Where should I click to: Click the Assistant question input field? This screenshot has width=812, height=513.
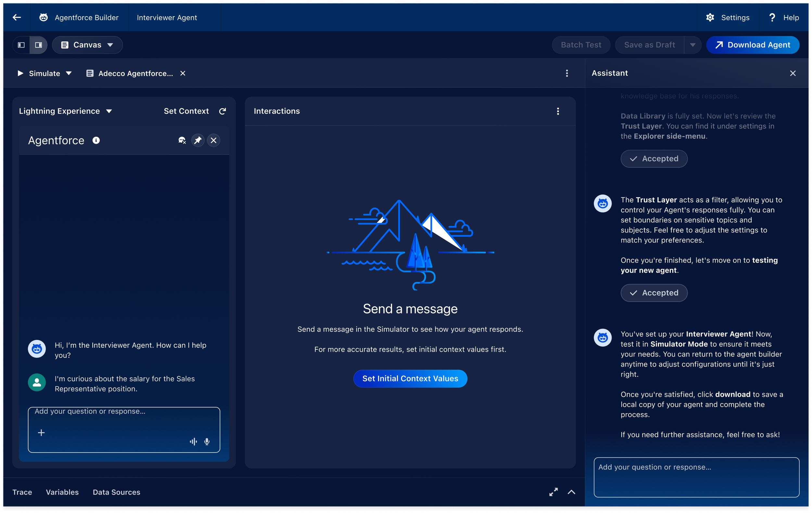(x=696, y=477)
